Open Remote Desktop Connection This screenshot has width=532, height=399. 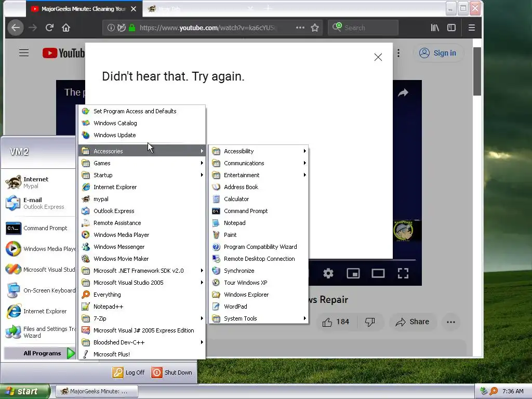258,259
